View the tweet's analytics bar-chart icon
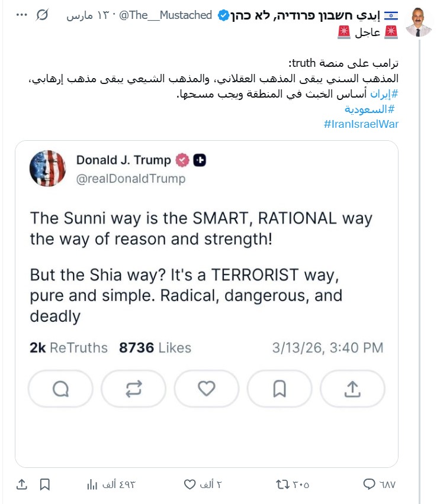This screenshot has width=437, height=504. pos(92,484)
